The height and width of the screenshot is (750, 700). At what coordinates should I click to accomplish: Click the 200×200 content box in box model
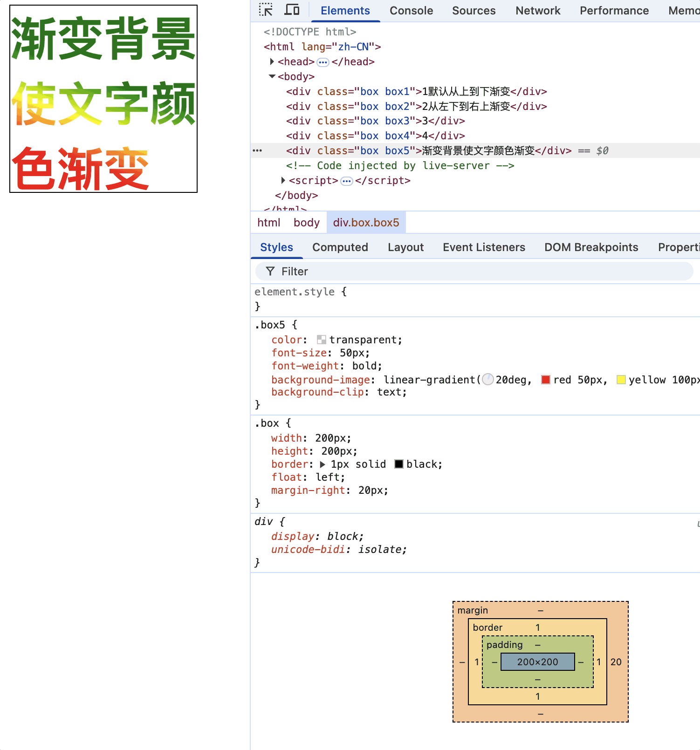click(x=537, y=661)
